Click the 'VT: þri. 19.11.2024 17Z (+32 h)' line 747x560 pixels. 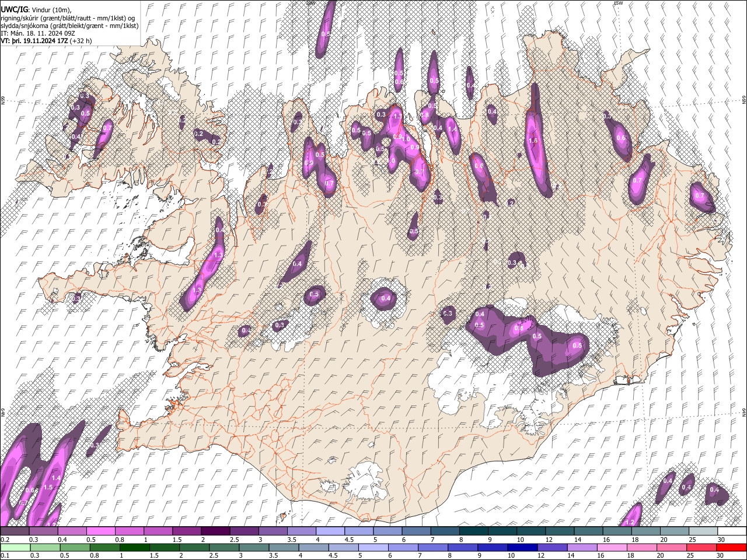coord(46,41)
